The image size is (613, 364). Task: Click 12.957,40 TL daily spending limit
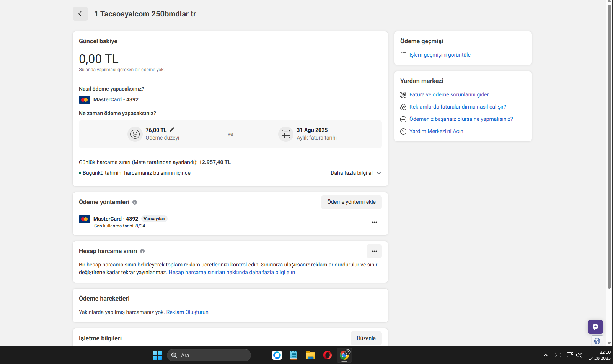[215, 162]
